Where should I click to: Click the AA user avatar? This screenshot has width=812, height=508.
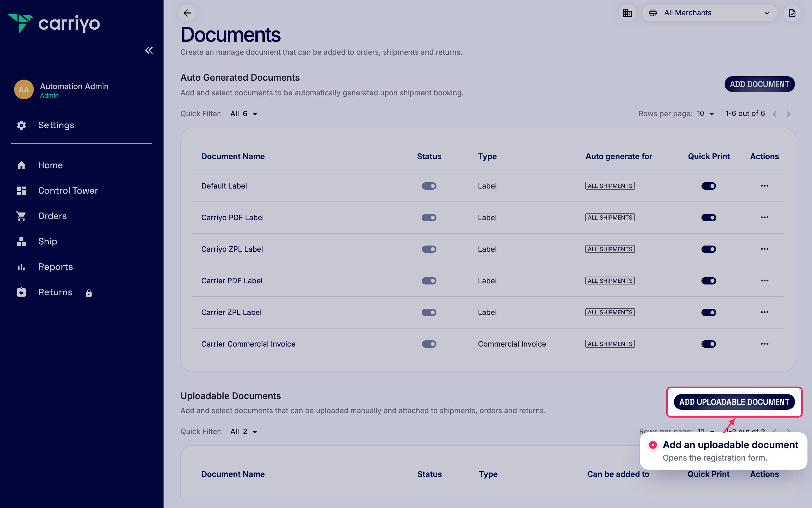pos(24,89)
